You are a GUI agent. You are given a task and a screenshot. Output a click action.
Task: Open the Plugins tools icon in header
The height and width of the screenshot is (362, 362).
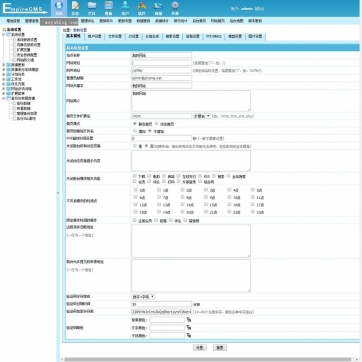tap(142, 8)
